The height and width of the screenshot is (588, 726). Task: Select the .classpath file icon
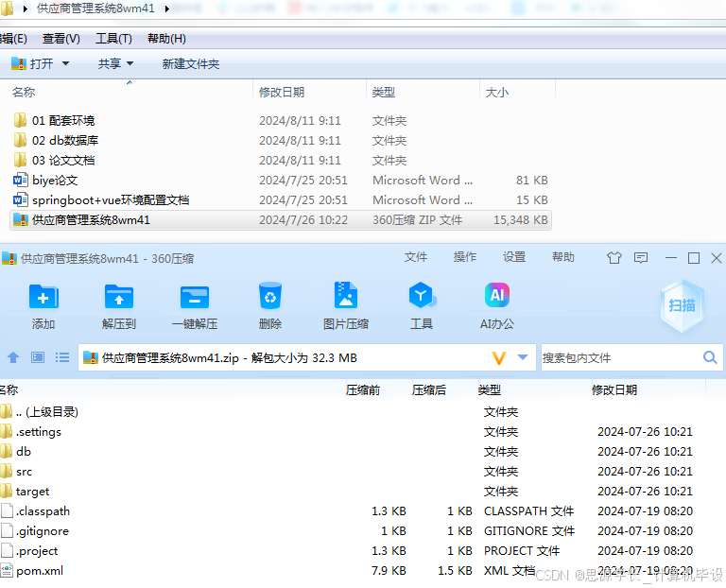[x=7, y=510]
